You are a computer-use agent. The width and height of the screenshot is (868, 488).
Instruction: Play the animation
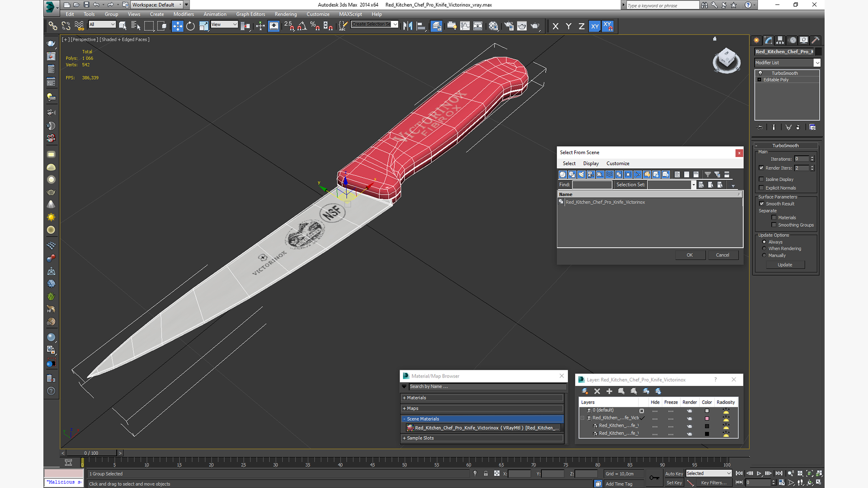pos(759,473)
